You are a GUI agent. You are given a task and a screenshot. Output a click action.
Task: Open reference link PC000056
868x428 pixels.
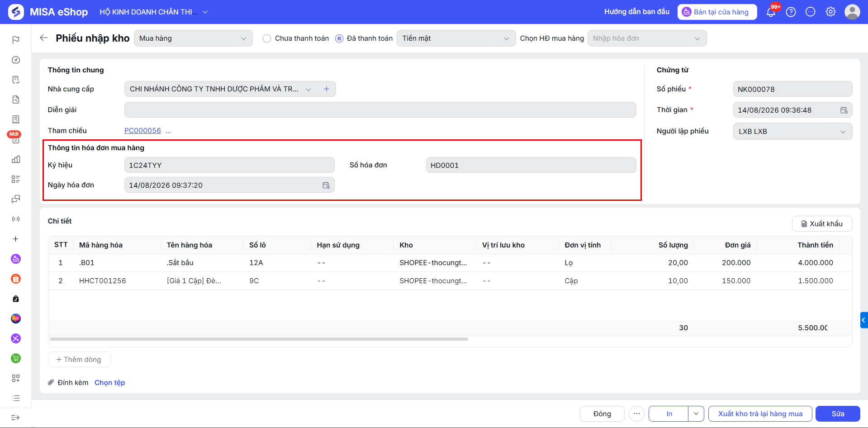tap(142, 130)
